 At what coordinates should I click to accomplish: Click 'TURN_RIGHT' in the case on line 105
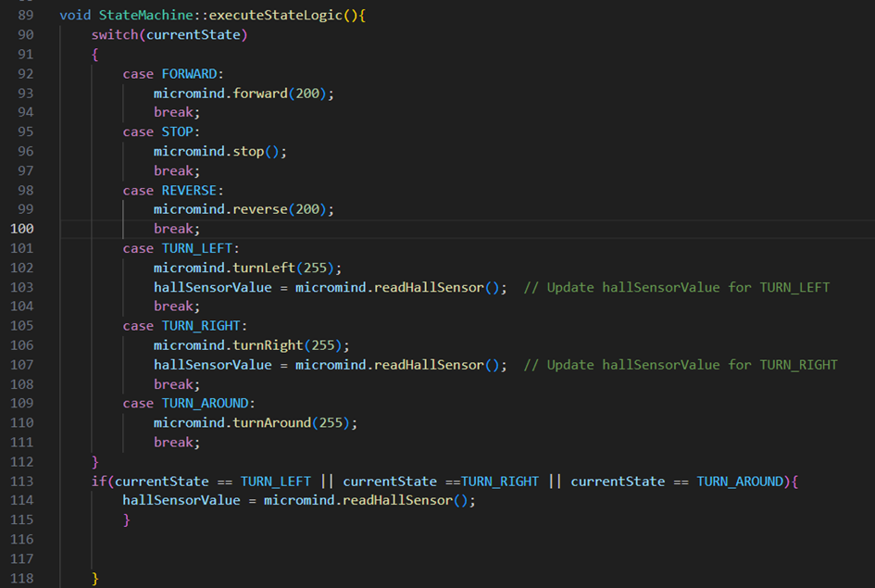(x=201, y=326)
